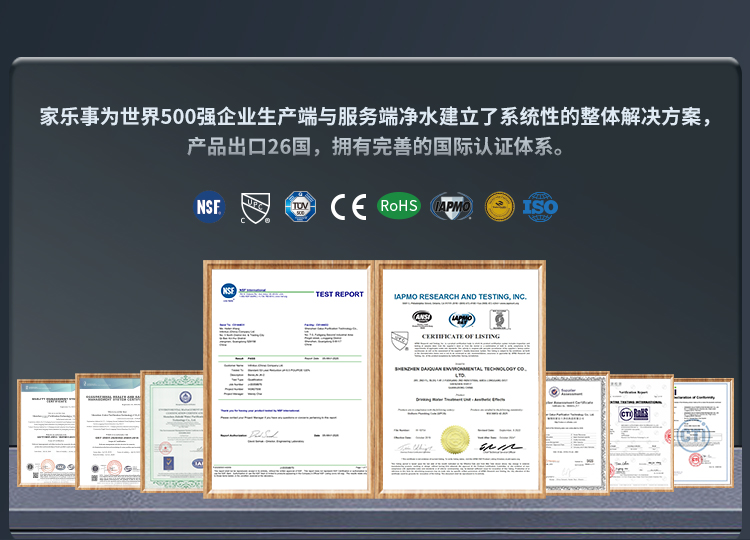The height and width of the screenshot is (540, 750).
Task: Open the Supplier Assessment certificate
Action: (577, 433)
